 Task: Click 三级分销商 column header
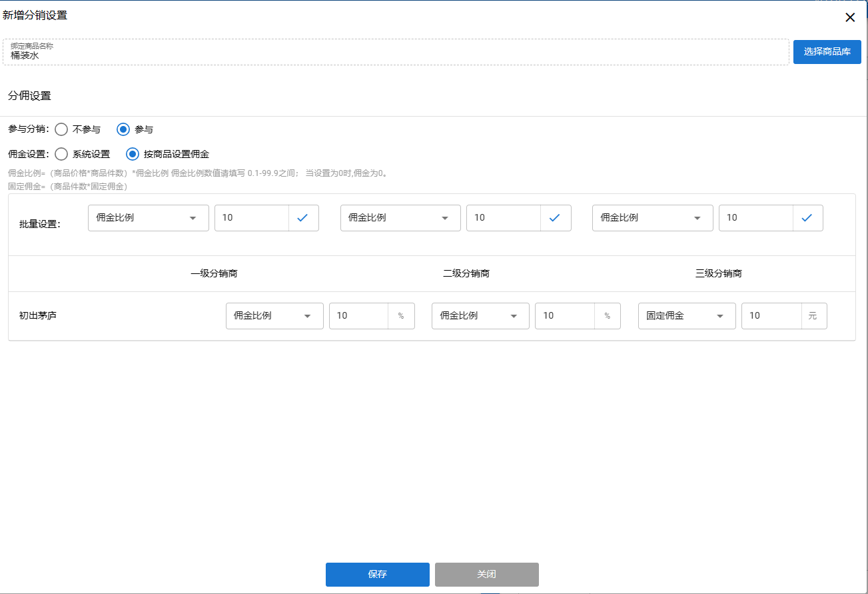point(719,273)
